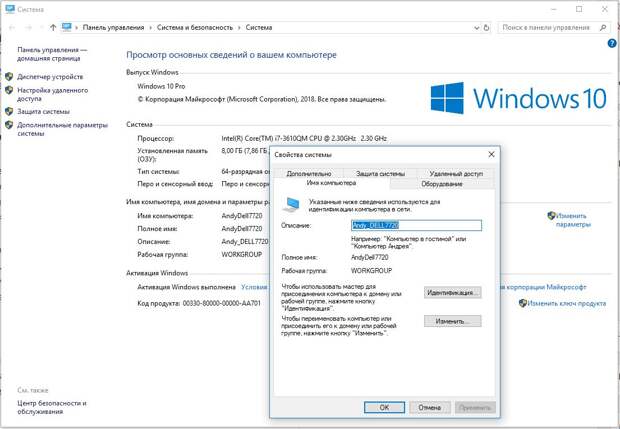Click the Изменить параметры link

573,220
